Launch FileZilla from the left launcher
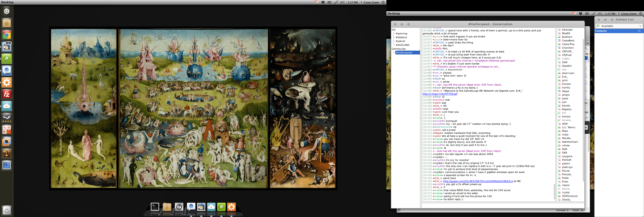The image size is (644, 217). click(x=7, y=94)
